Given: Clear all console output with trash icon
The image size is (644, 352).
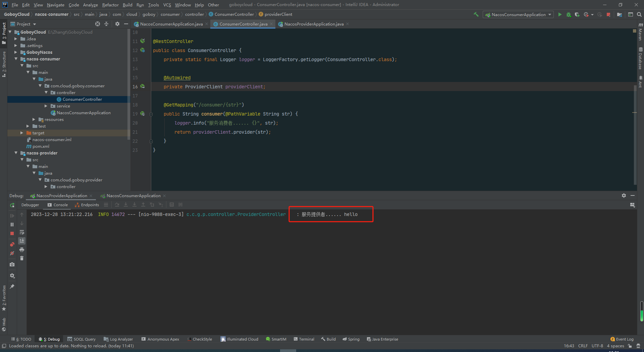Looking at the screenshot, I should click(x=22, y=258).
